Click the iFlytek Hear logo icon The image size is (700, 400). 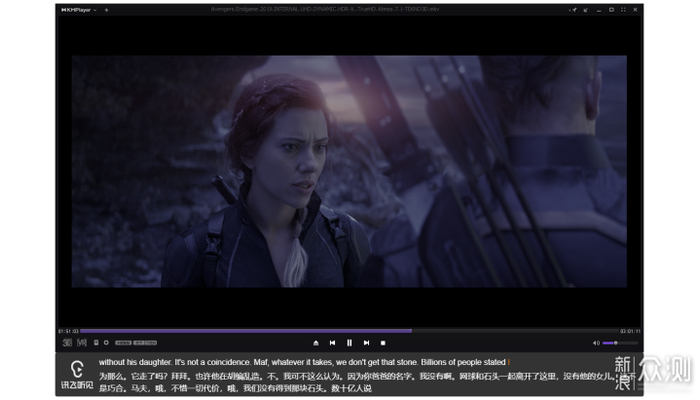[77, 375]
